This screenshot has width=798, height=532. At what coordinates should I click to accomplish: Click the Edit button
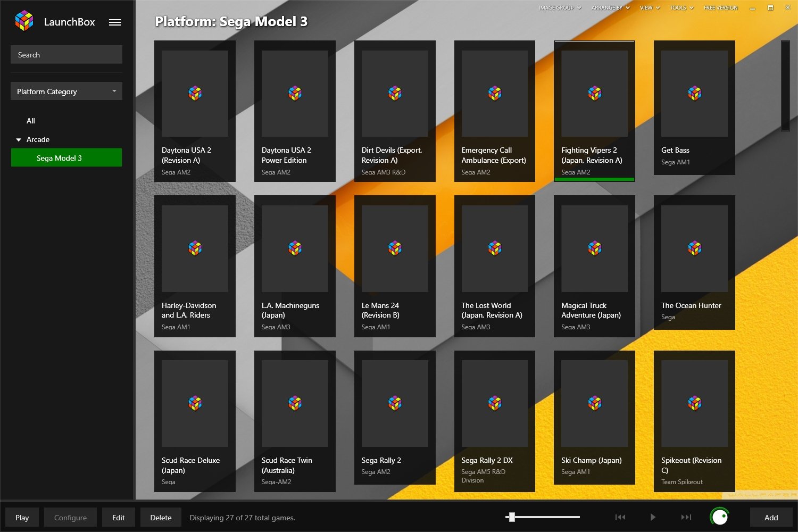118,517
